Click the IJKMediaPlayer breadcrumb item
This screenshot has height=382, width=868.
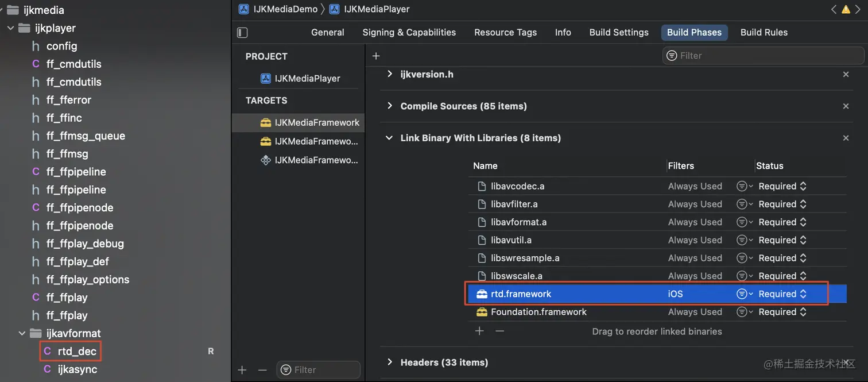pos(370,9)
